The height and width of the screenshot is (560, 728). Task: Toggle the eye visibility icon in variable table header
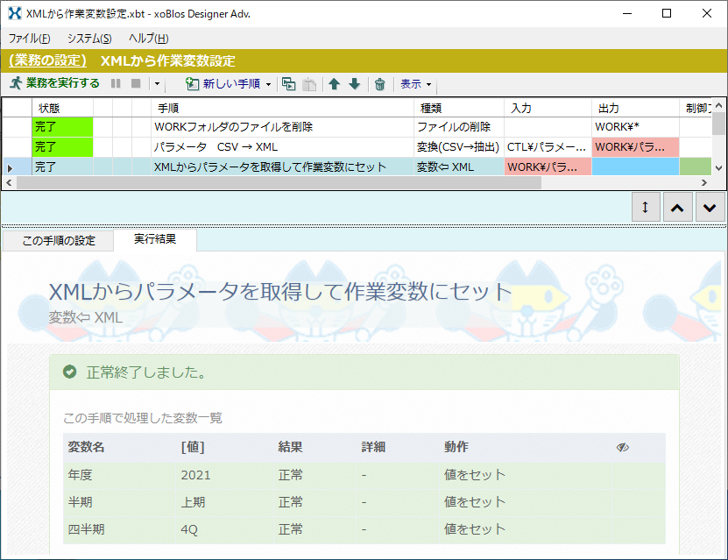tap(623, 446)
